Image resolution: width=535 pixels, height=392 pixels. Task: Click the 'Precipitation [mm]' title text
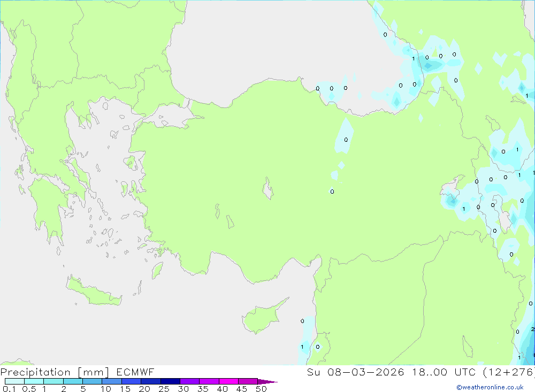[x=55, y=372]
